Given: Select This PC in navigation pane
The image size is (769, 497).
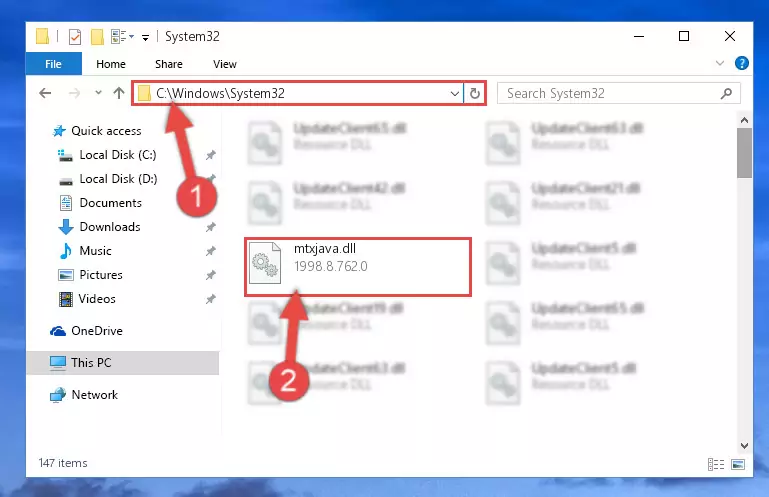Looking at the screenshot, I should point(123,363).
